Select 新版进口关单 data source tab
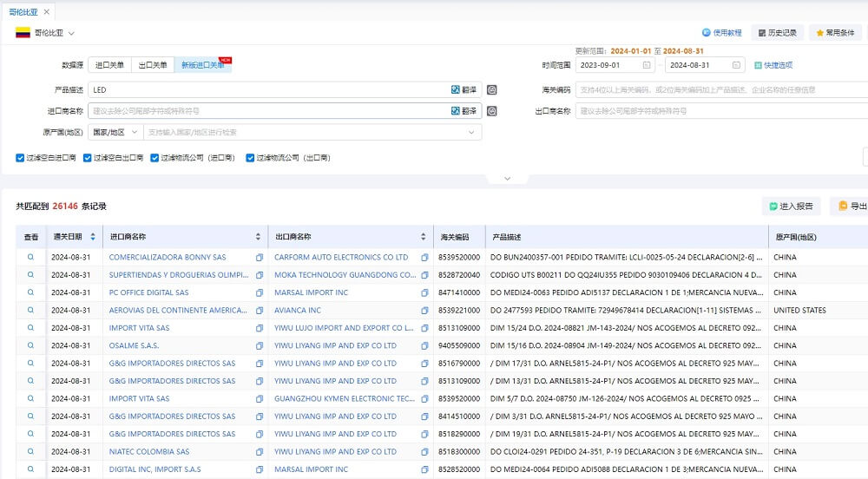The width and height of the screenshot is (868, 479). pyautogui.click(x=202, y=65)
